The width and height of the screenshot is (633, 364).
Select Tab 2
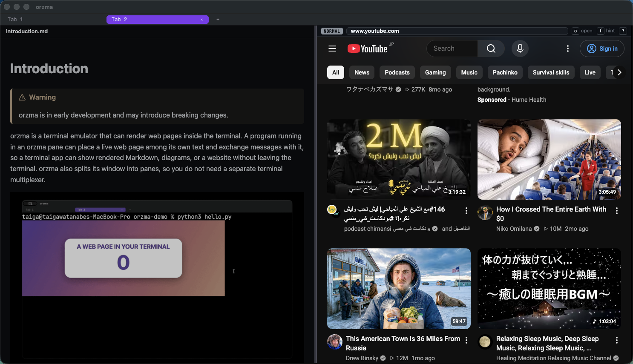point(158,20)
